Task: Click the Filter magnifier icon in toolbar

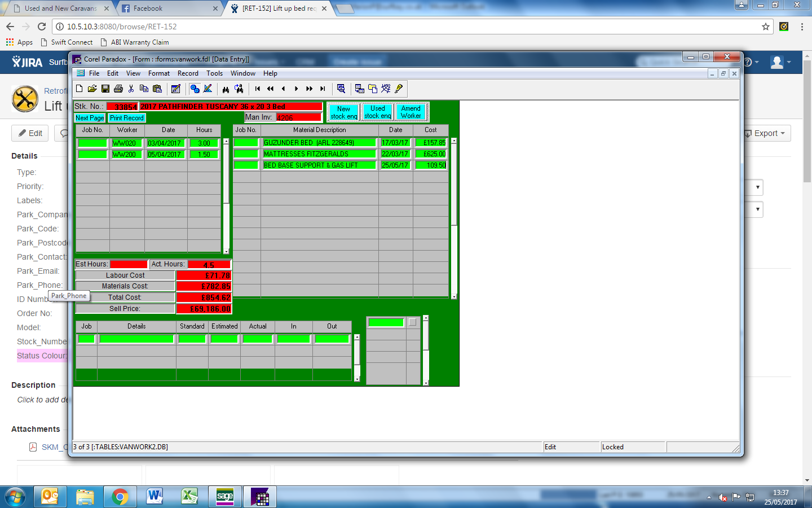Action: (341, 89)
